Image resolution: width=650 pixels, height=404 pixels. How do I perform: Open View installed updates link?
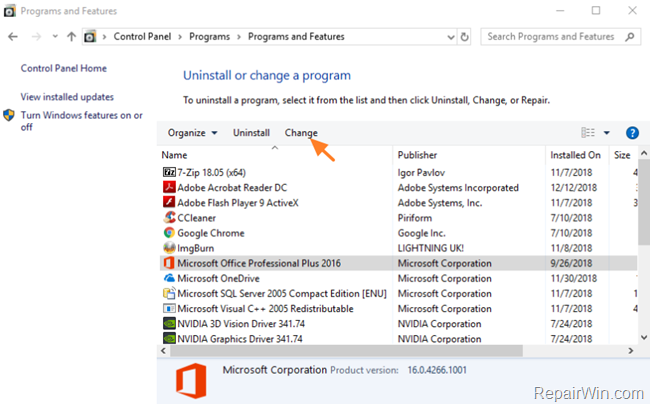(x=67, y=97)
